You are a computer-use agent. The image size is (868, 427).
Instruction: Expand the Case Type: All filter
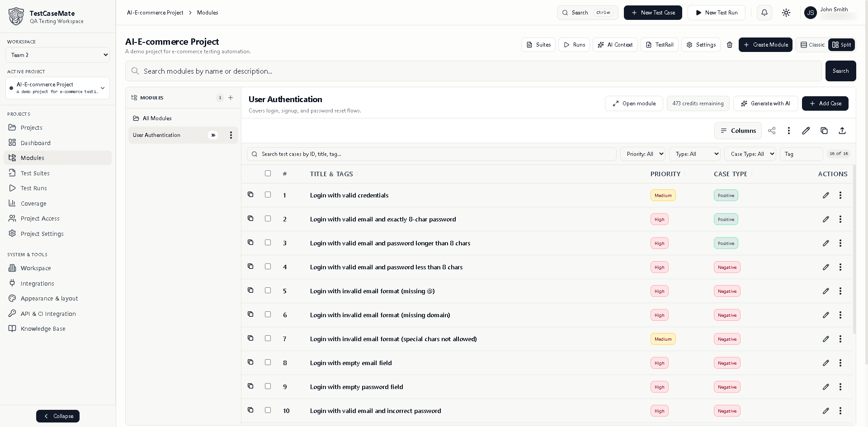(x=750, y=154)
